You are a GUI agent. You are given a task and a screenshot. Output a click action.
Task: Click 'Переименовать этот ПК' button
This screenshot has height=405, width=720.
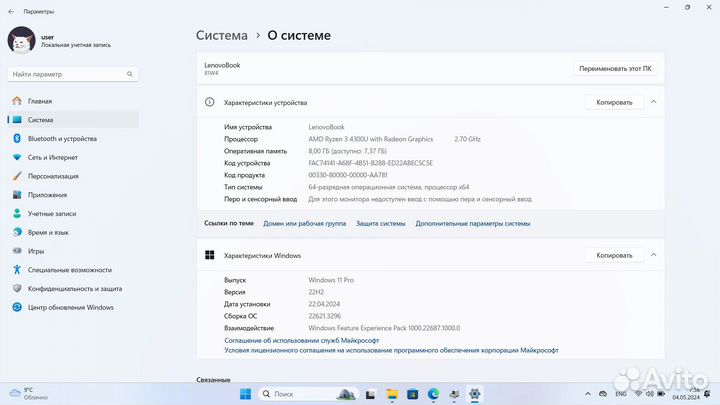615,68
